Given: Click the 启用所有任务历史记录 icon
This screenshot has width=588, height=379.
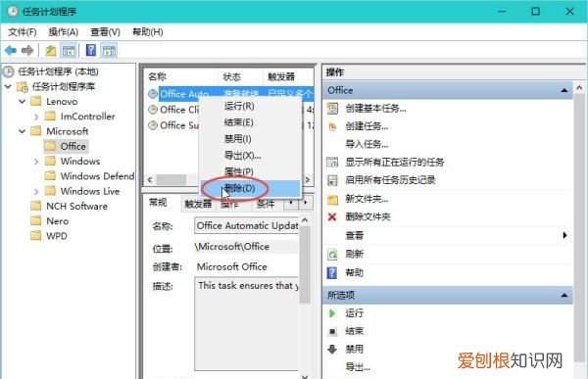Looking at the screenshot, I should point(332,180).
